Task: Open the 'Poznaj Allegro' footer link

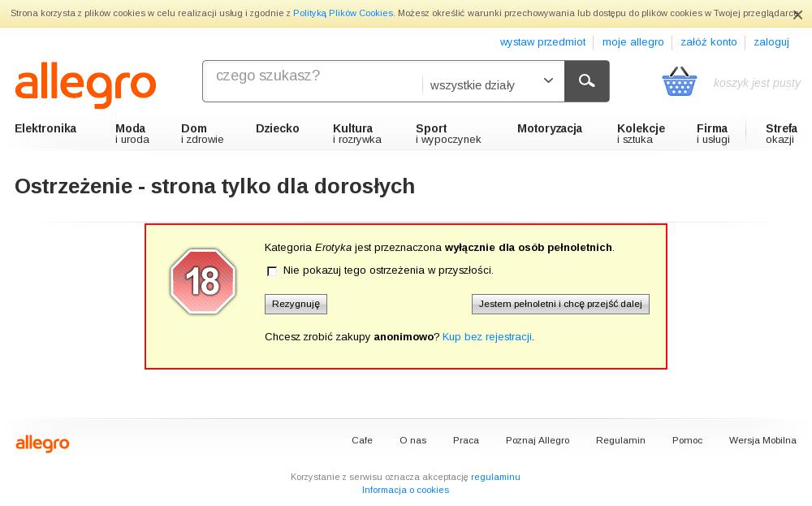Action: pyautogui.click(x=538, y=440)
